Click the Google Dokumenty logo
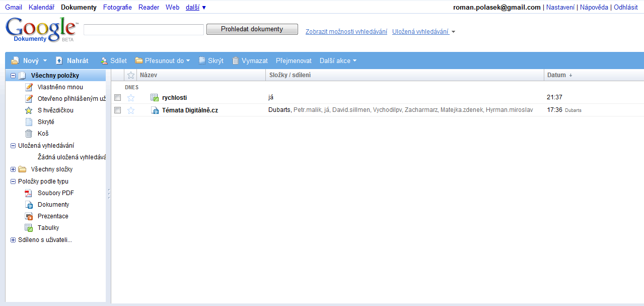The image size is (644, 306). [41, 30]
